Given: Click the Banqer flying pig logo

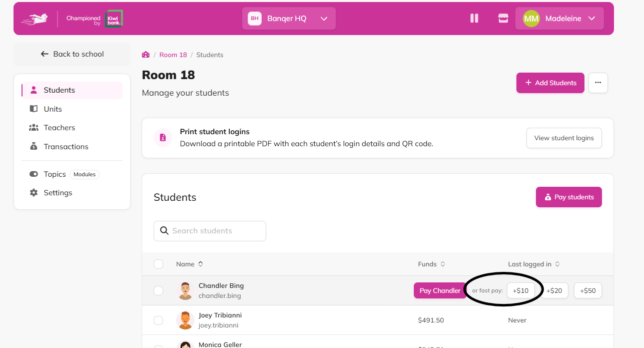Looking at the screenshot, I should point(34,19).
